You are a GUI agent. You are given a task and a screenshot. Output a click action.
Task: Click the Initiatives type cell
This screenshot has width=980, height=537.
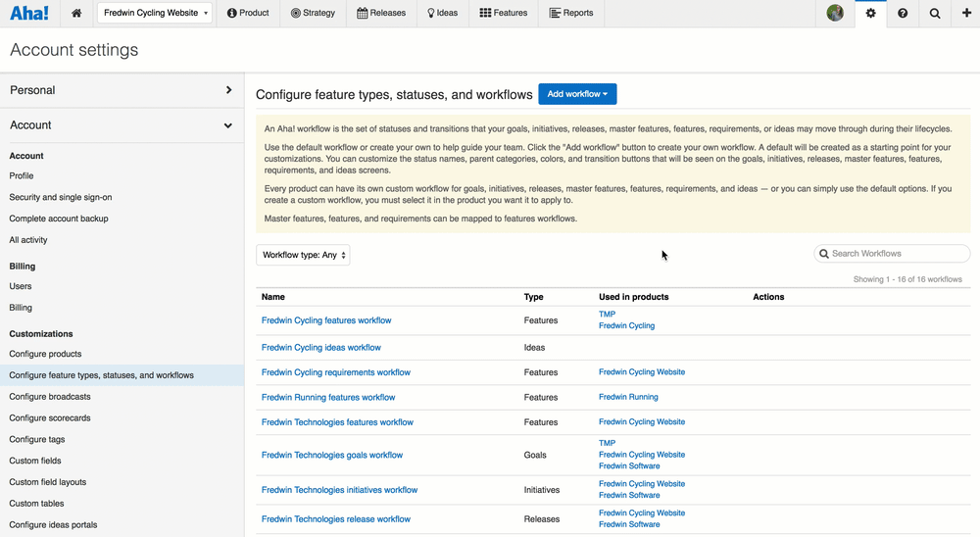coord(541,490)
